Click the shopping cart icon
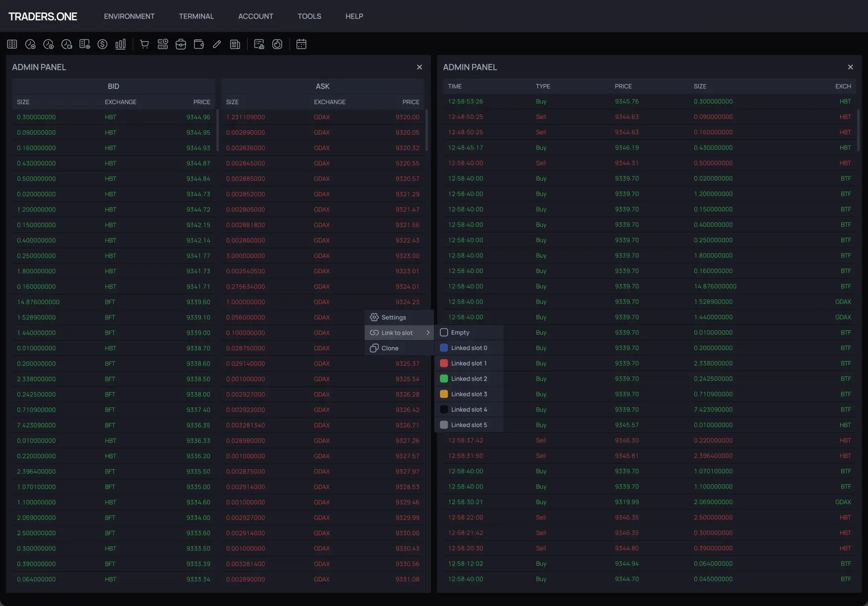Image resolution: width=868 pixels, height=606 pixels. [144, 44]
